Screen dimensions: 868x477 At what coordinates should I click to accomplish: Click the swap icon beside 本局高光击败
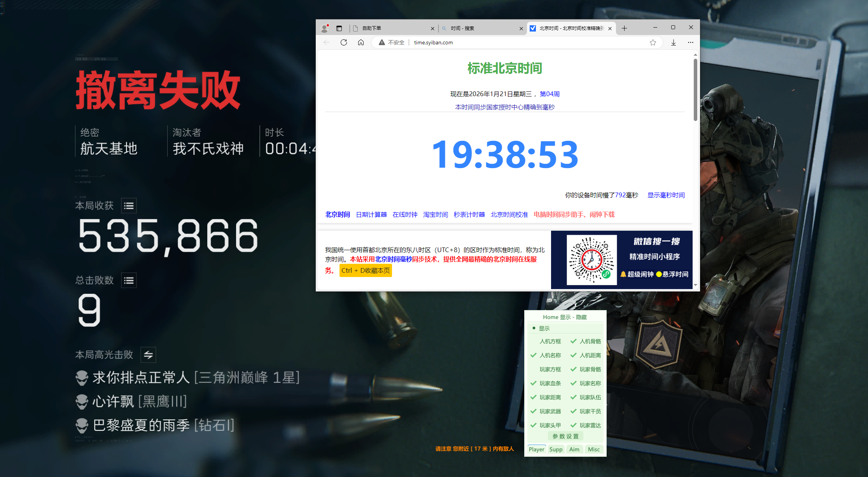[x=148, y=355]
